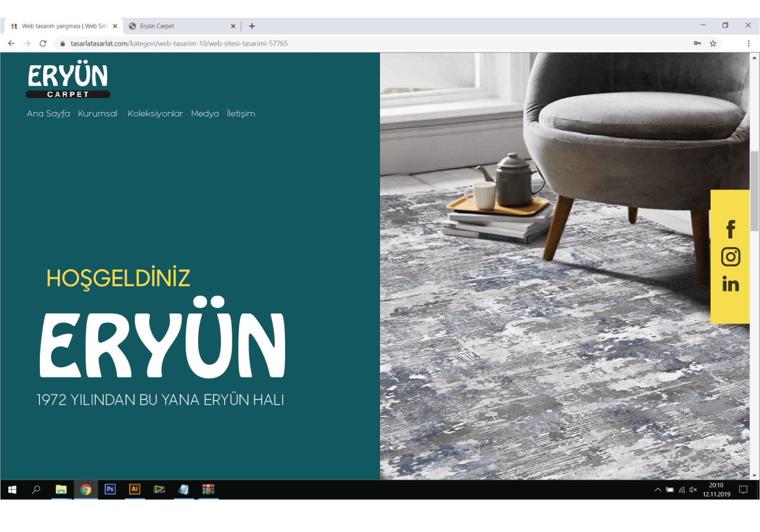Open the Facebook social icon

point(730,229)
